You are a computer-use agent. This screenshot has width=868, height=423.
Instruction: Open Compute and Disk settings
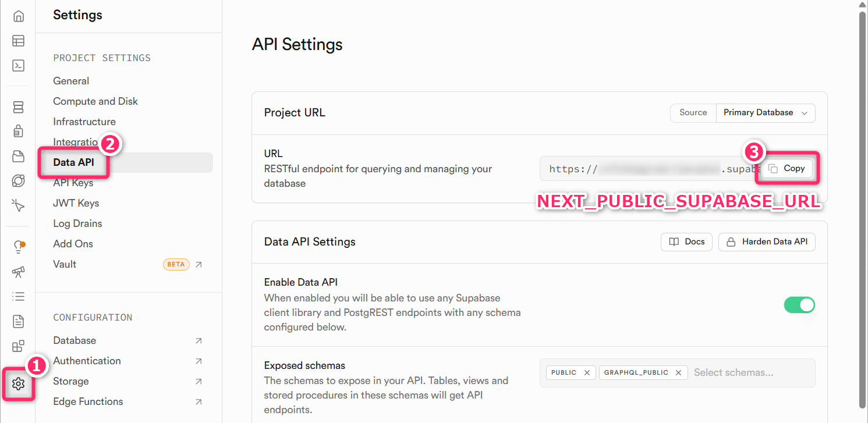click(x=95, y=101)
